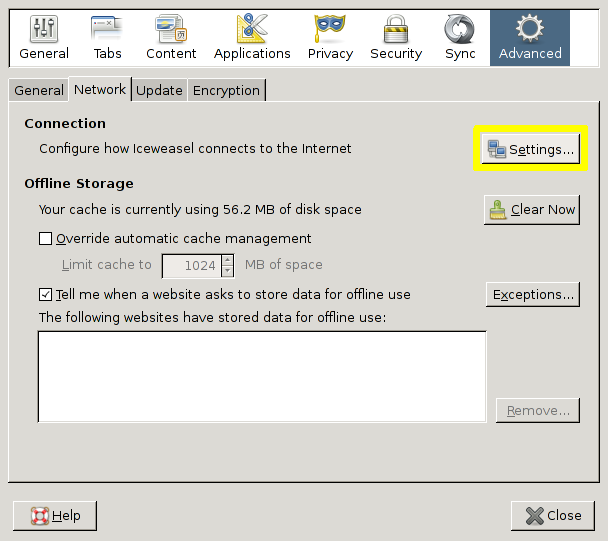Click the Connection section heading
The image size is (608, 541).
(65, 123)
